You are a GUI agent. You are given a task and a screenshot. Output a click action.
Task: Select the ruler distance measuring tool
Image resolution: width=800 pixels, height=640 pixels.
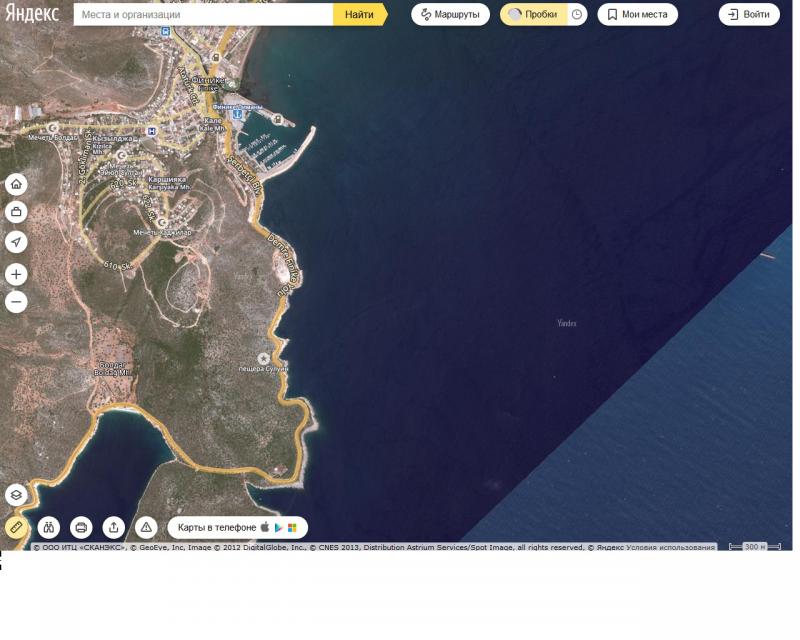(x=16, y=527)
